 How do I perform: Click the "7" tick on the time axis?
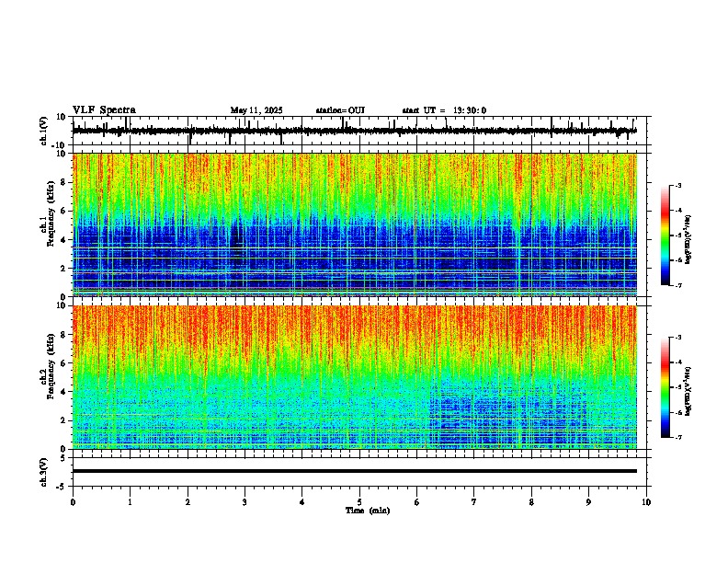474,502
